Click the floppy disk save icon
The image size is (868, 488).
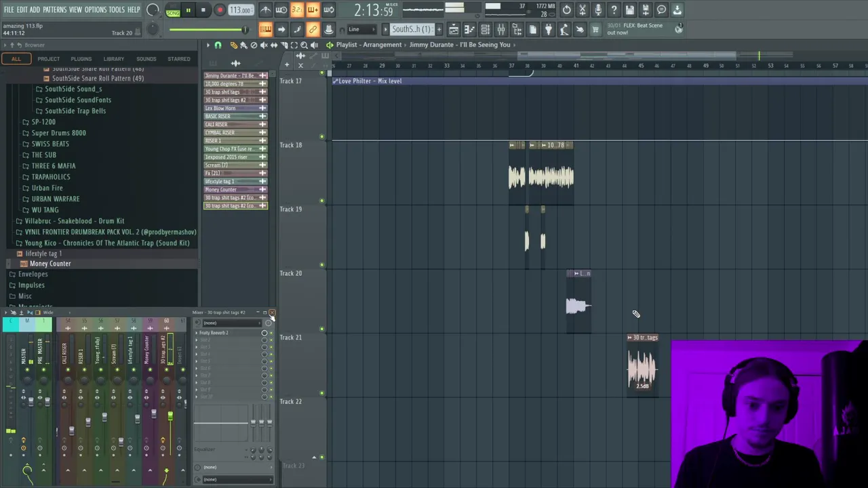click(629, 10)
